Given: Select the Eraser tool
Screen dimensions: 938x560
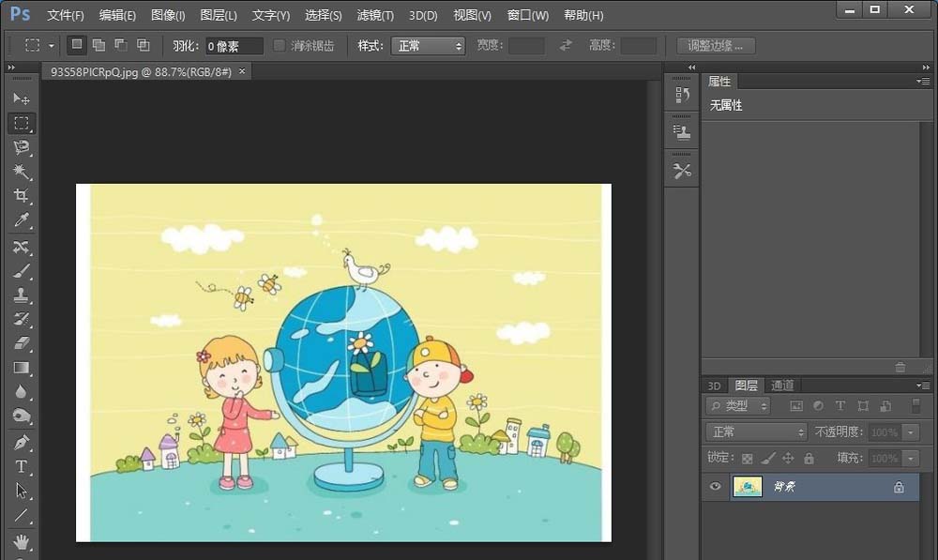Looking at the screenshot, I should point(22,343).
